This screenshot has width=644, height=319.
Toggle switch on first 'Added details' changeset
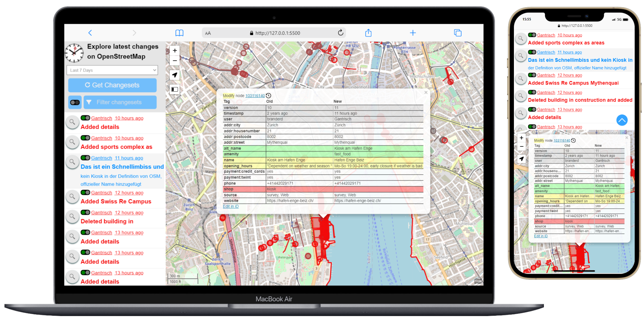85,118
